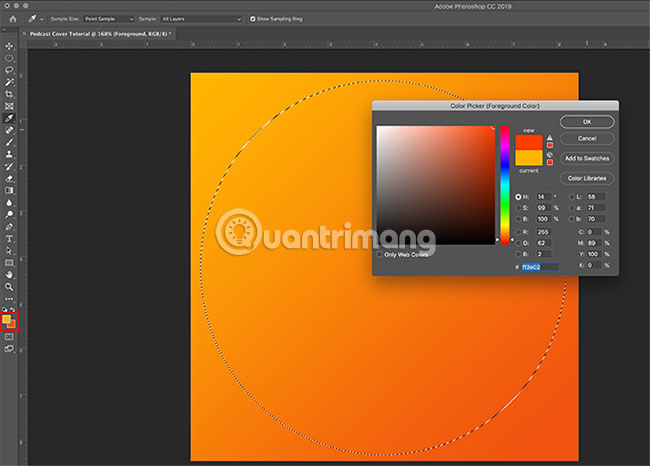Select the Eraser tool

pos(9,178)
